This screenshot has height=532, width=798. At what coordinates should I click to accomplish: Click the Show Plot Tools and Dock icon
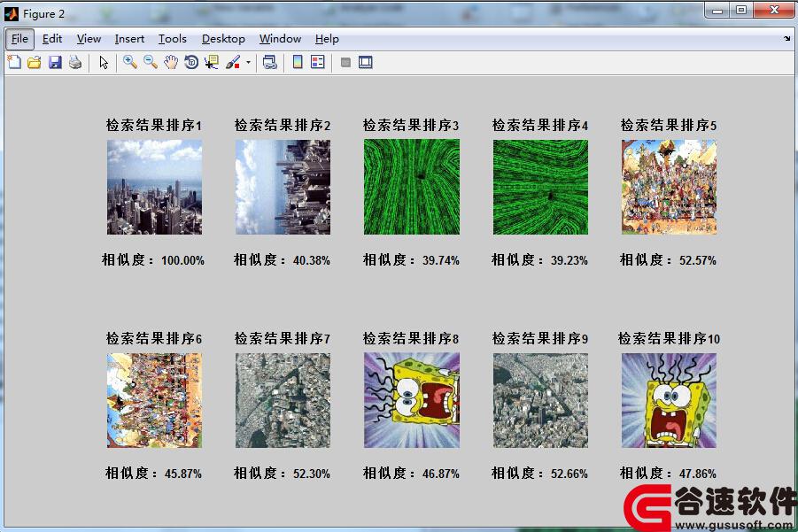(x=366, y=63)
